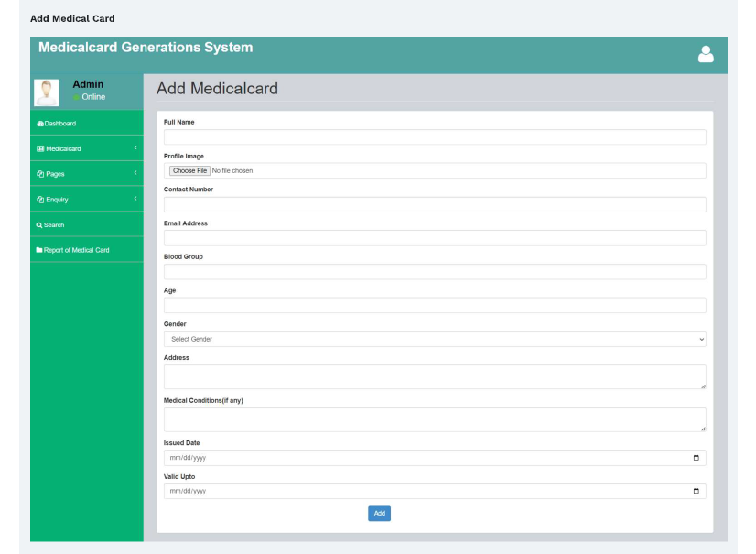Open the Valid Upto calendar picker icon
Image resolution: width=756 pixels, height=554 pixels.
[x=697, y=491]
